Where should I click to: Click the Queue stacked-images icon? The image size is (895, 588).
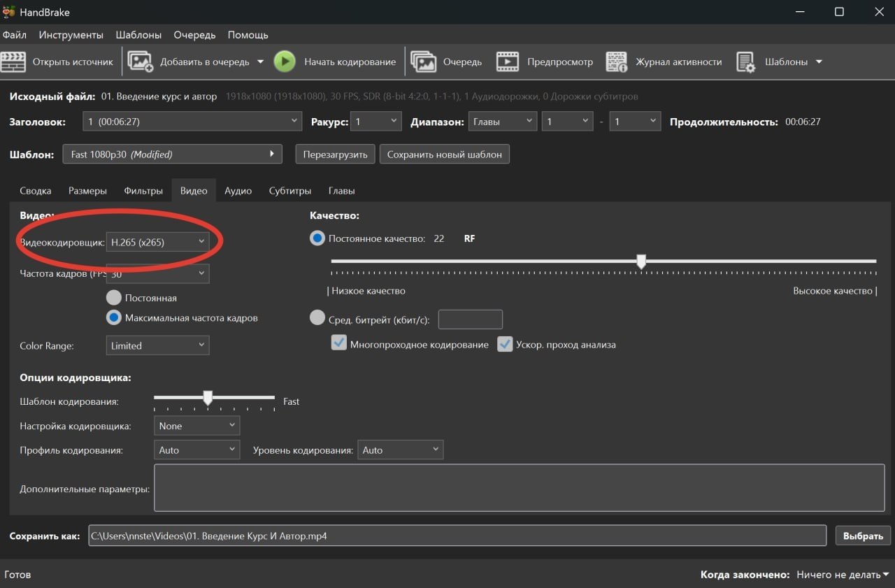coord(424,62)
